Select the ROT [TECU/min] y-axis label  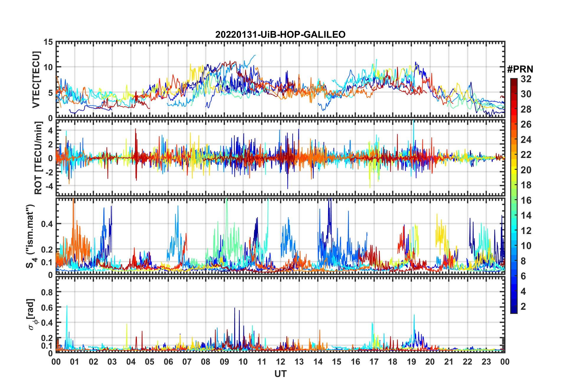click(x=38, y=158)
